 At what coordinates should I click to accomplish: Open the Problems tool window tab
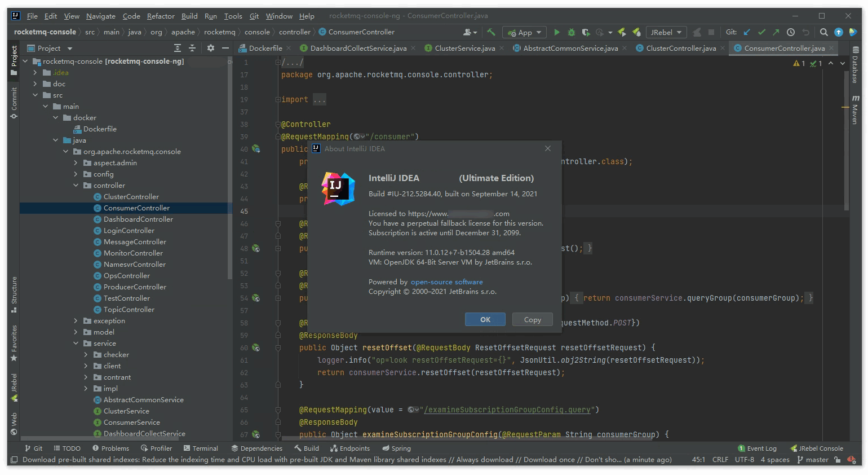[110, 448]
